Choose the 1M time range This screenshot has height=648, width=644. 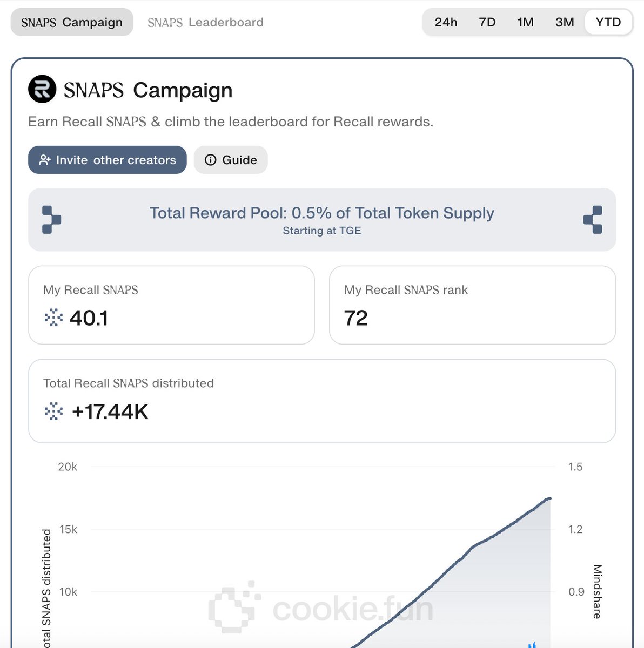pyautogui.click(x=525, y=22)
